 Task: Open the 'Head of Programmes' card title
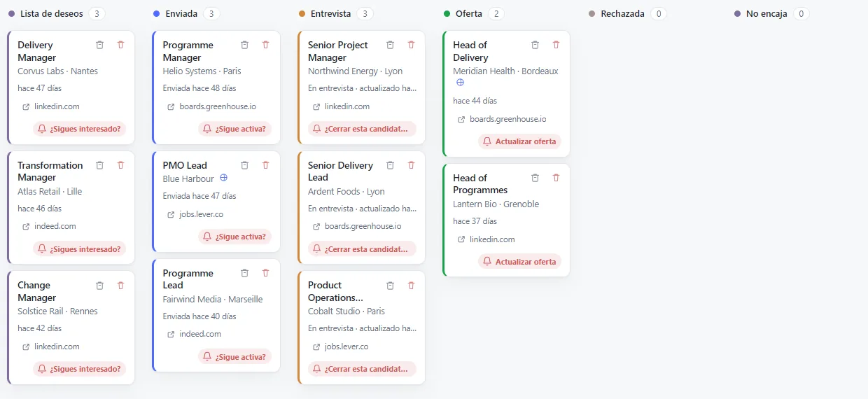[480, 184]
